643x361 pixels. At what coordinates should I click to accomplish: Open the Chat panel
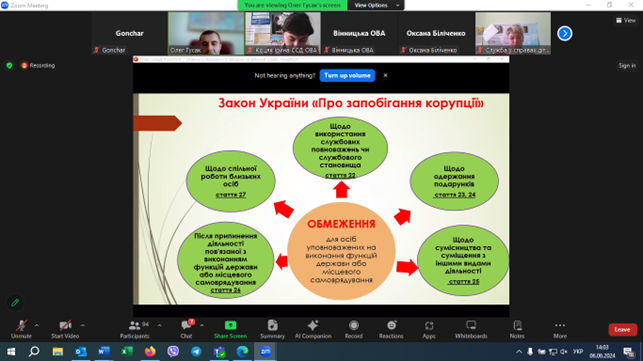(x=187, y=329)
